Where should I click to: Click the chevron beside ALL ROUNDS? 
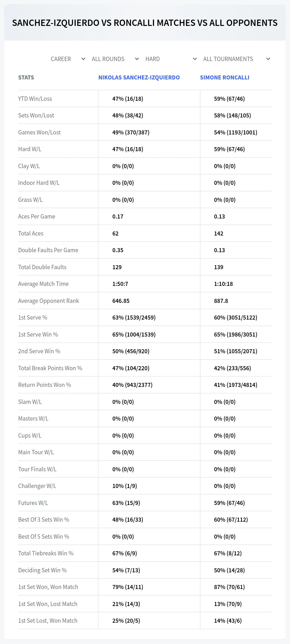(137, 59)
